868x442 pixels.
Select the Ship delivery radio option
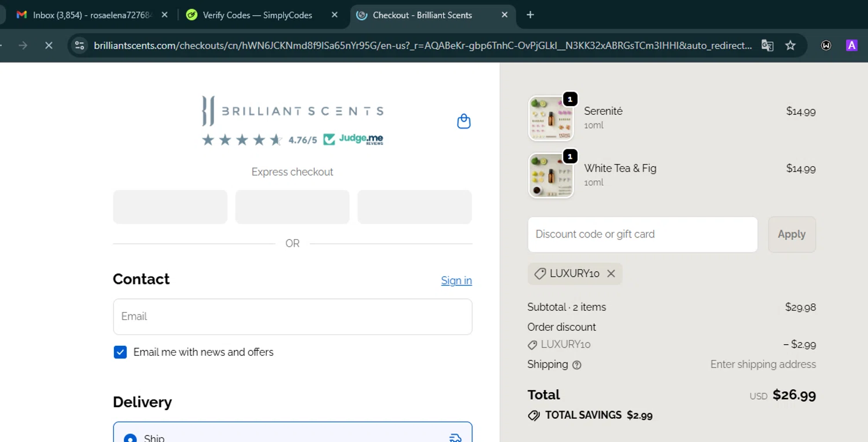click(x=130, y=439)
